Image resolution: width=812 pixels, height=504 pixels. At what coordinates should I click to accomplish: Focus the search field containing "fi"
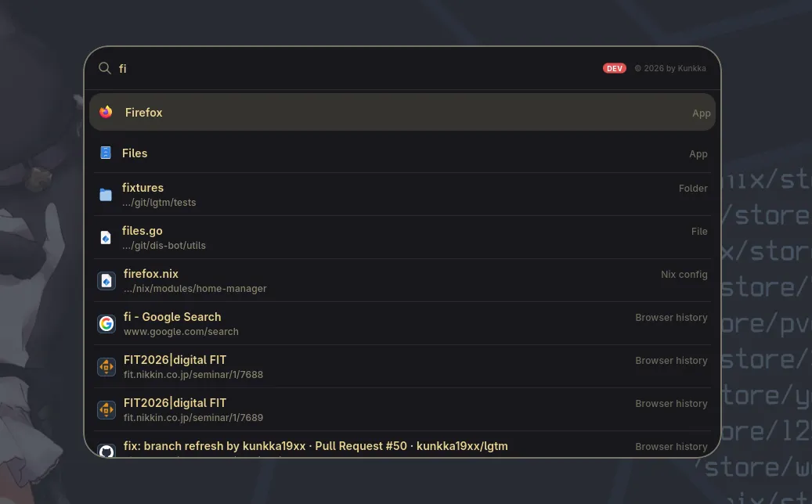357,68
